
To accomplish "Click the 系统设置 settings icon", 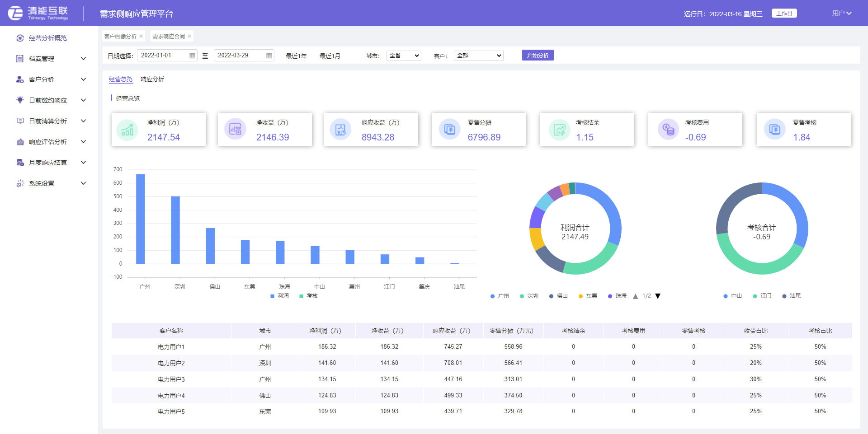I will tap(20, 183).
